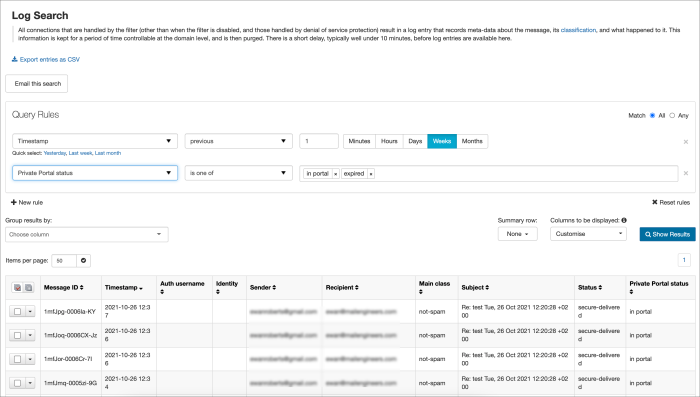Check row 1mfJor-0006Cr-7I checkbox

click(x=17, y=359)
